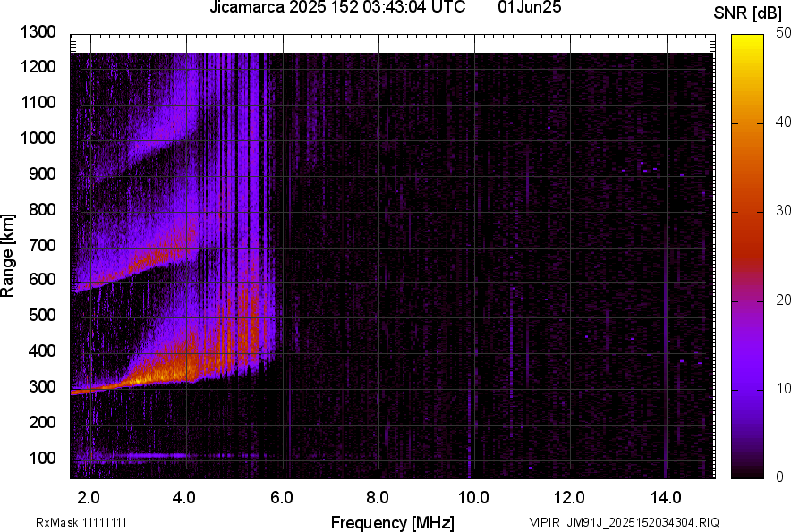Click the 700 range tick label
The width and height of the screenshot is (791, 532).
click(x=42, y=245)
